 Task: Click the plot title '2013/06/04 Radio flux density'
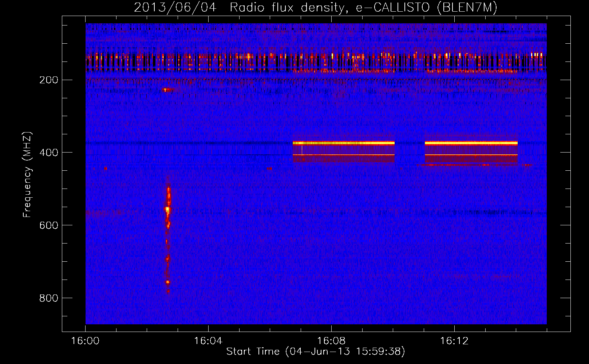click(315, 7)
